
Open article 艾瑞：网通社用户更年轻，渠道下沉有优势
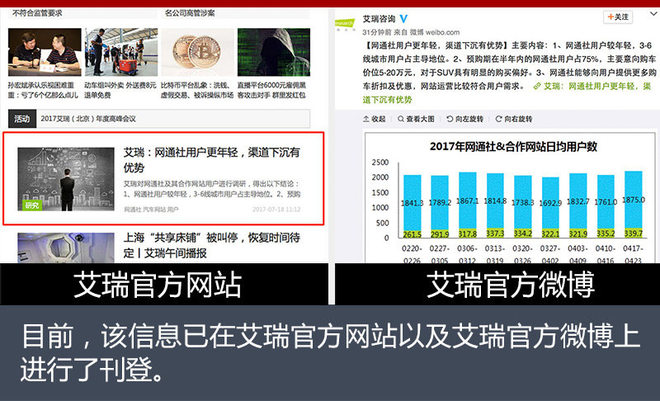(211, 160)
